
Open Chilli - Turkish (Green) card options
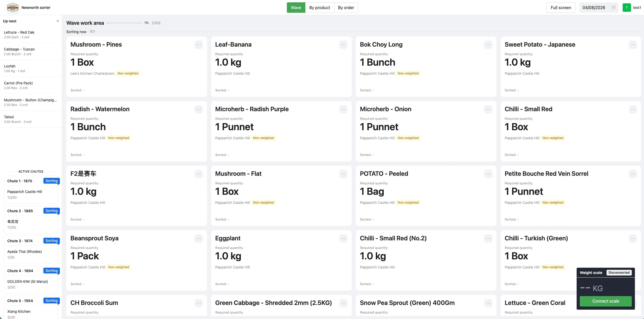tap(633, 239)
